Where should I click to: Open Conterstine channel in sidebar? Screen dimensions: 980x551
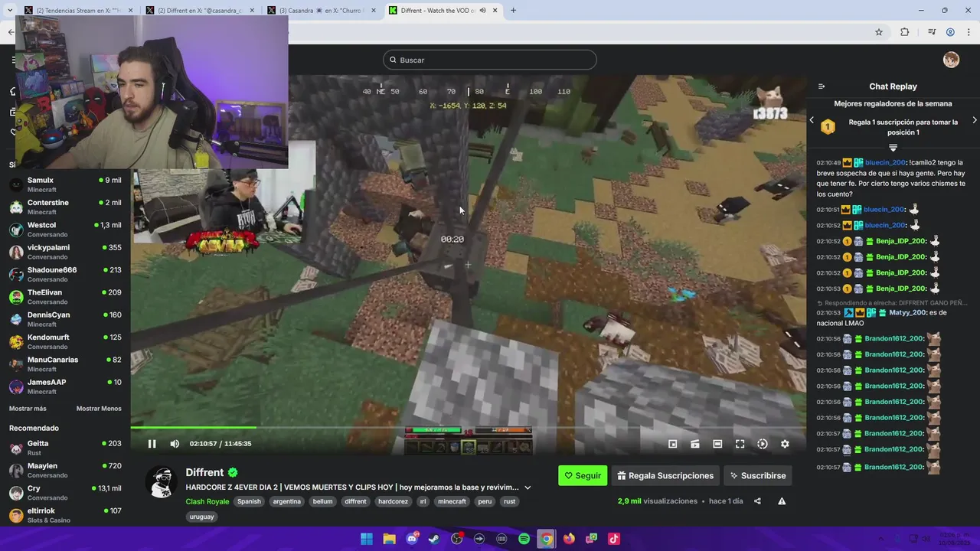pyautogui.click(x=65, y=207)
